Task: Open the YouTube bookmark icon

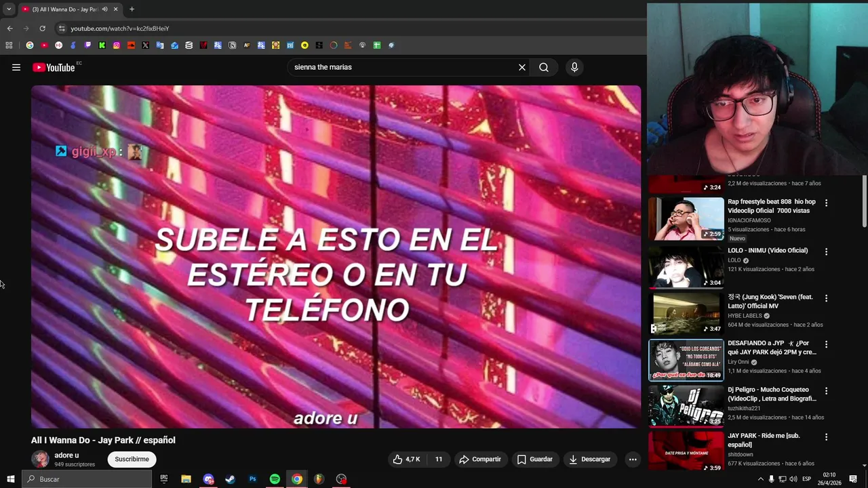Action: 44,45
